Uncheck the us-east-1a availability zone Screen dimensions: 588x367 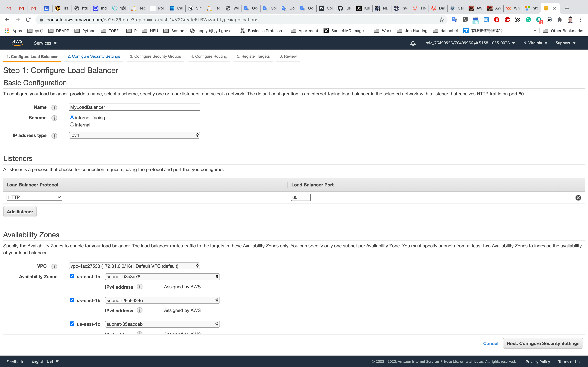pyautogui.click(x=72, y=276)
